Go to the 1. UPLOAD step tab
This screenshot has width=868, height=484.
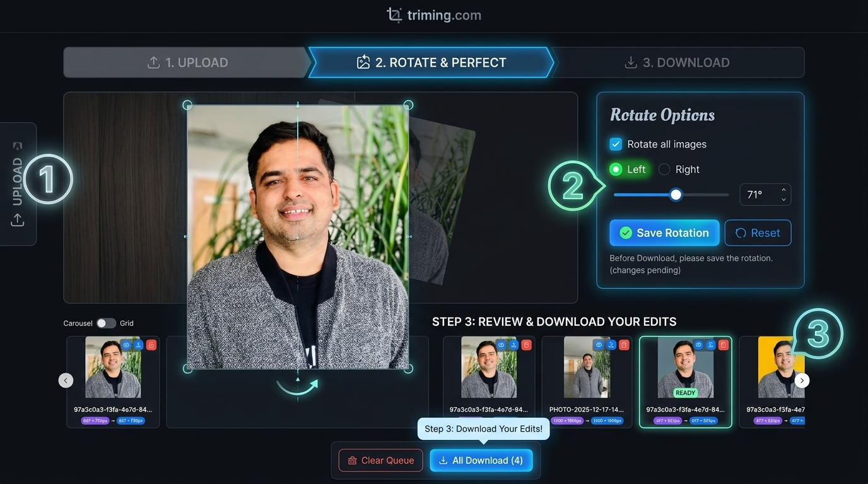pos(187,62)
